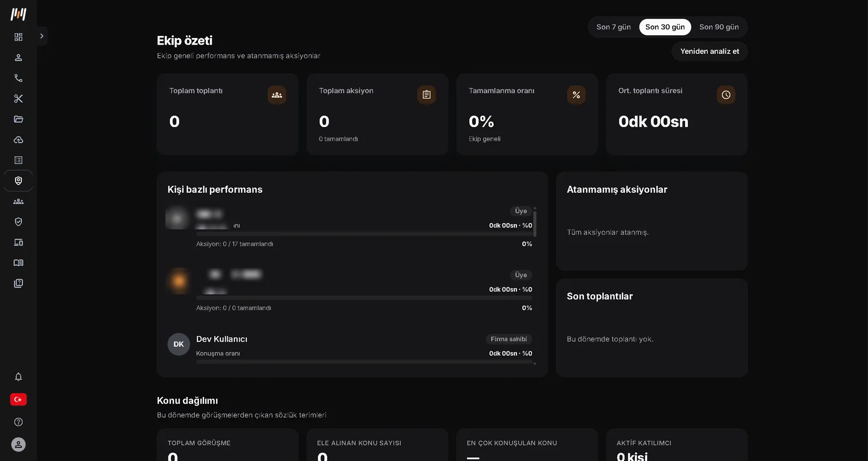Select the highlighted shield-person icon in sidebar
This screenshot has height=461, width=868.
(18, 181)
